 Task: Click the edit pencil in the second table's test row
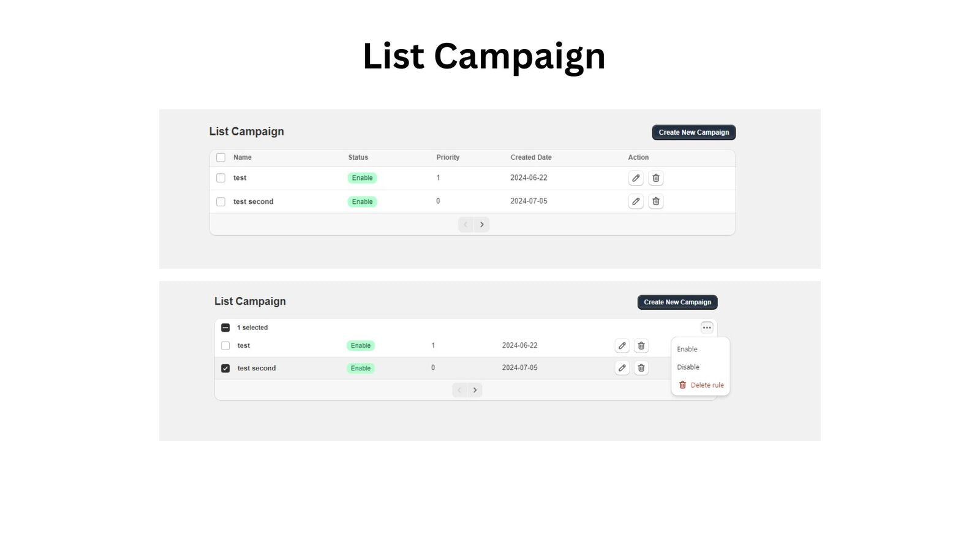pos(622,345)
